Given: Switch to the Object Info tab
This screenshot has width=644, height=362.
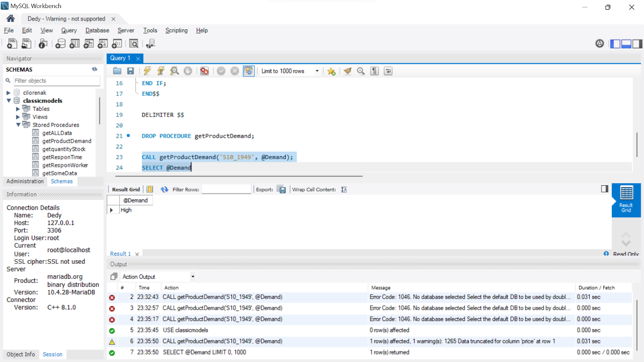Looking at the screenshot, I should tap(21, 354).
